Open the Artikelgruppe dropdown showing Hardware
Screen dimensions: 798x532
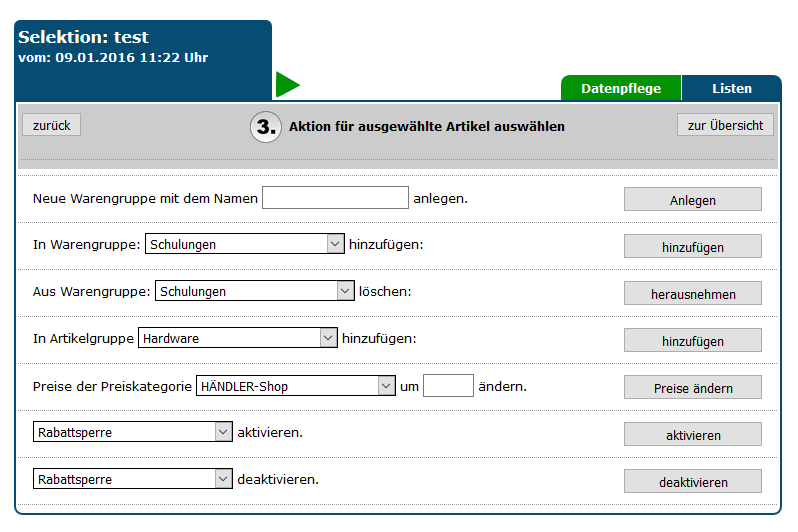tap(237, 338)
